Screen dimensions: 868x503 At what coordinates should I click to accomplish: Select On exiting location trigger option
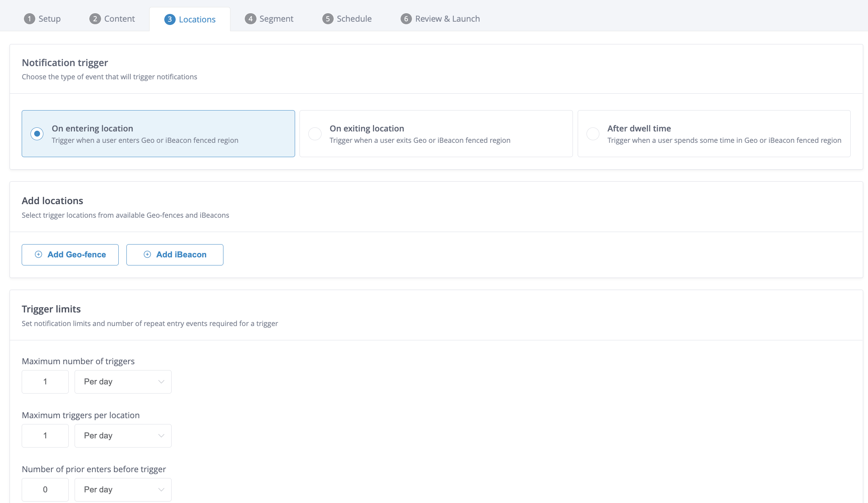[x=315, y=134]
